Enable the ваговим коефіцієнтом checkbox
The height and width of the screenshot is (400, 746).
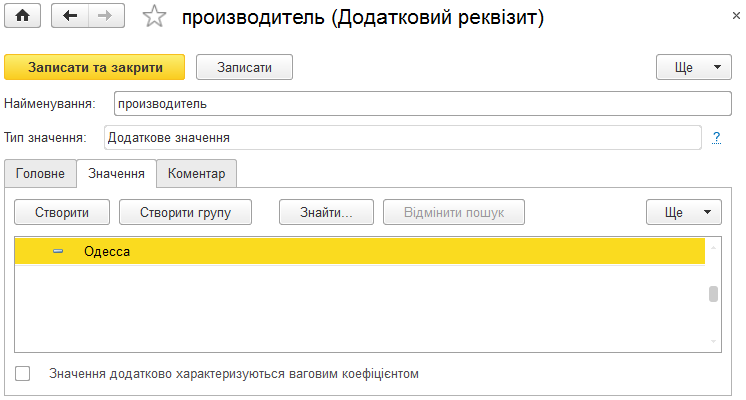22,373
